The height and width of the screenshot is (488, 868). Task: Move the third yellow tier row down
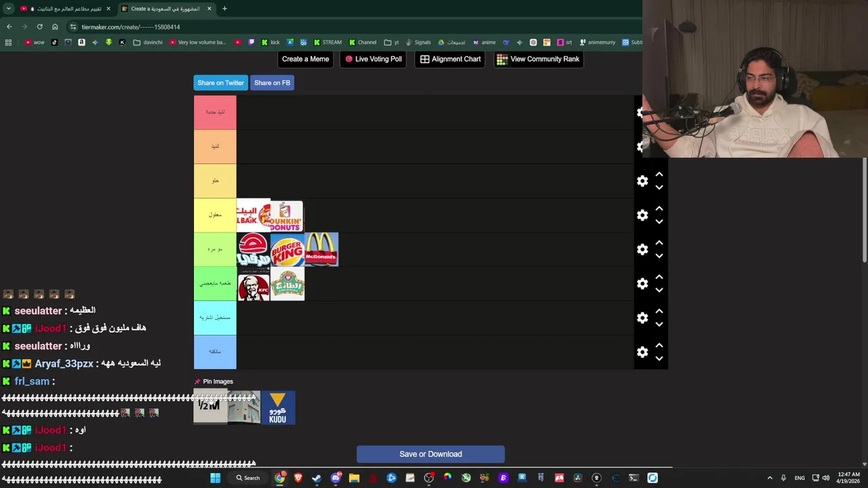659,188
